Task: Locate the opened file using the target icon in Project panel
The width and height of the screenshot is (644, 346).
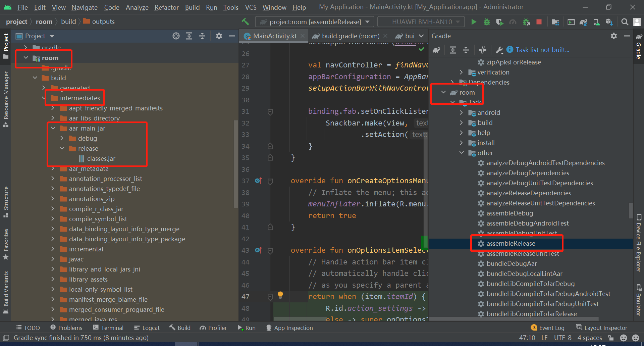Action: click(176, 36)
